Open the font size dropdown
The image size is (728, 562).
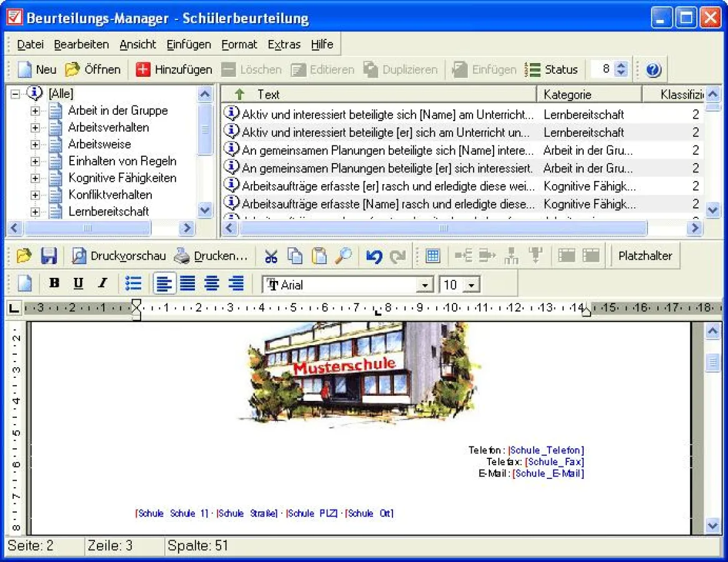(472, 285)
